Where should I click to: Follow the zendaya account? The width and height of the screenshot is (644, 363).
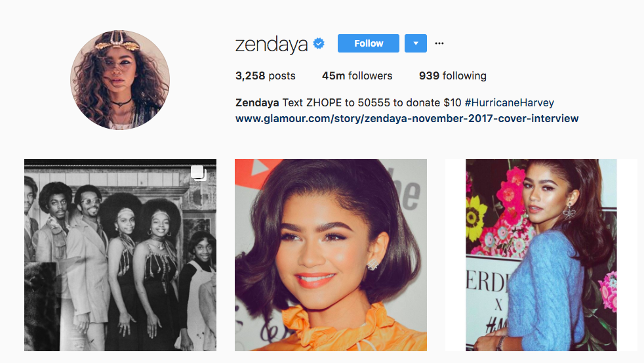pyautogui.click(x=369, y=43)
